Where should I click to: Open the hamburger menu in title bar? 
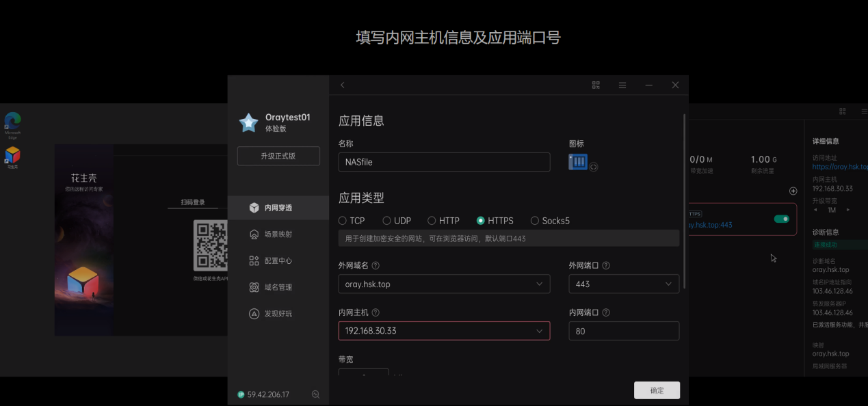click(622, 85)
